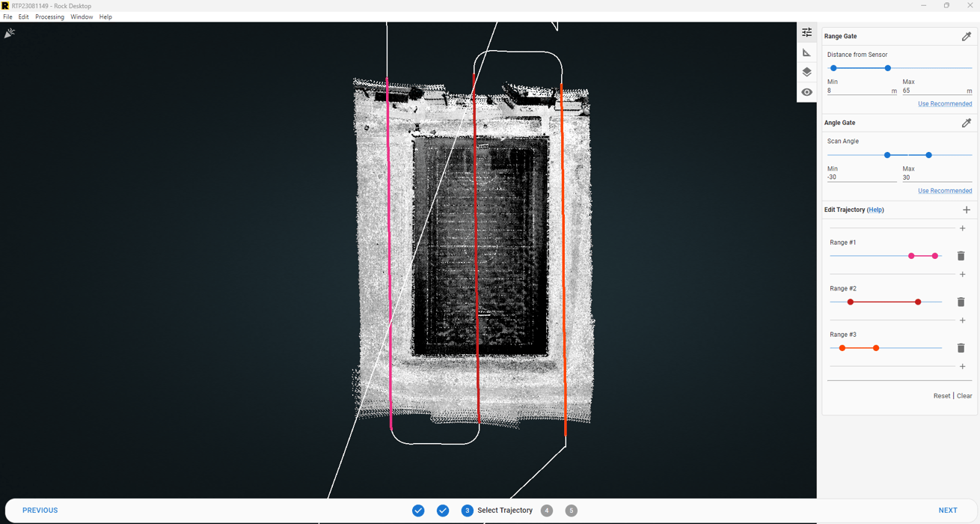Toggle the visibility eye icon in the sidebar

pyautogui.click(x=806, y=91)
